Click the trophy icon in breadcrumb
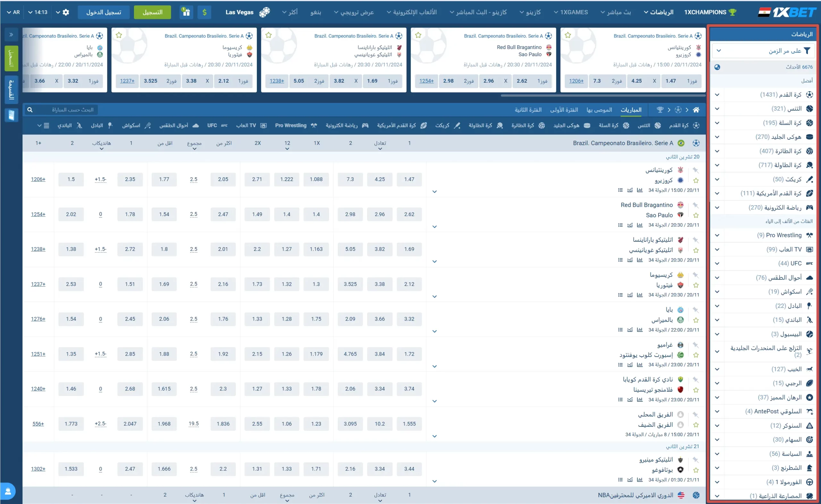 click(x=660, y=110)
